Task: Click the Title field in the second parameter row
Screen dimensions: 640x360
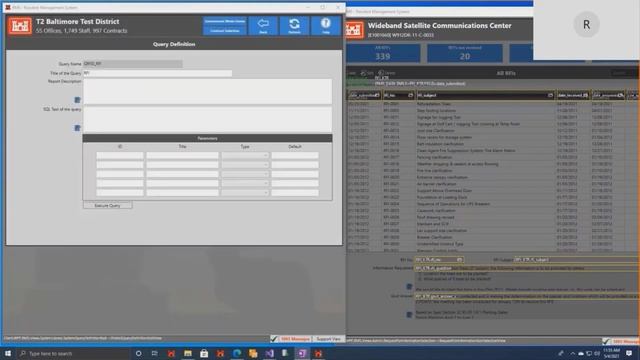Action: [182, 164]
